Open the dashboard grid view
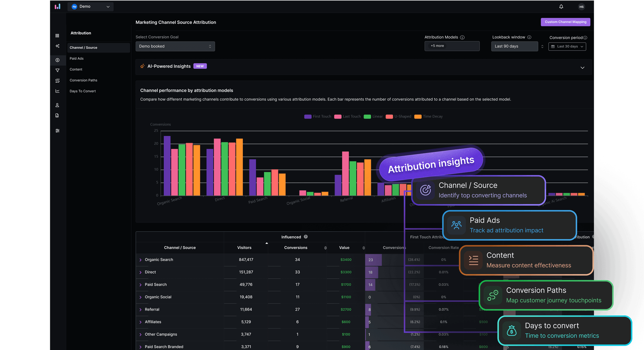The height and width of the screenshot is (350, 644). (x=57, y=35)
